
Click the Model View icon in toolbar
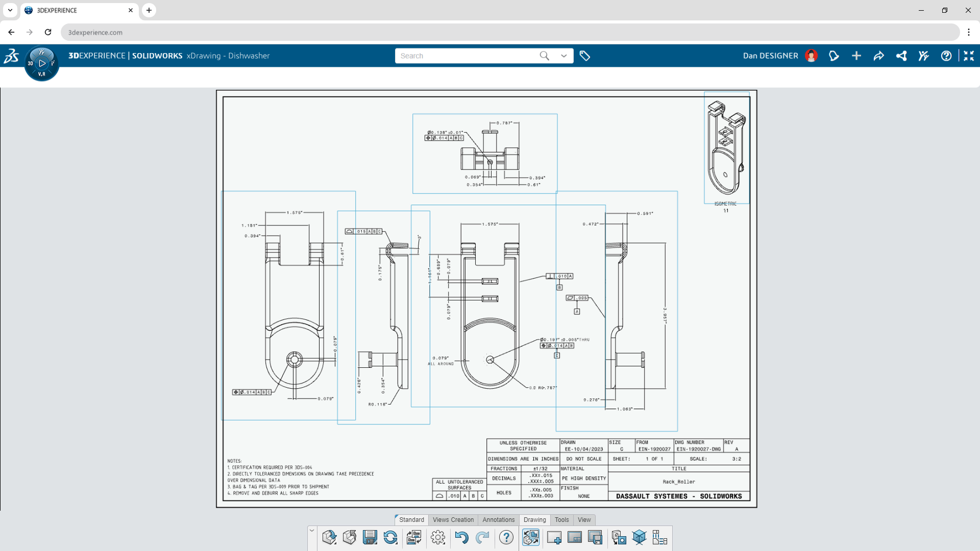pos(639,537)
